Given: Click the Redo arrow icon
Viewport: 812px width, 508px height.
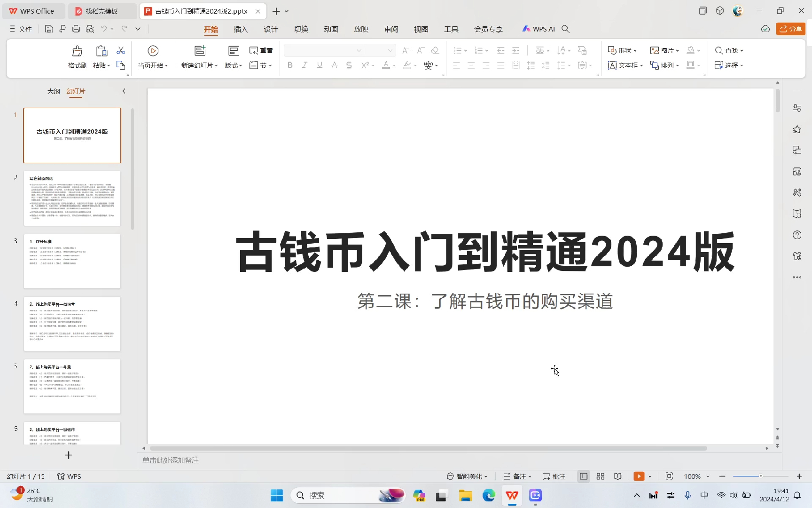Looking at the screenshot, I should tap(125, 29).
